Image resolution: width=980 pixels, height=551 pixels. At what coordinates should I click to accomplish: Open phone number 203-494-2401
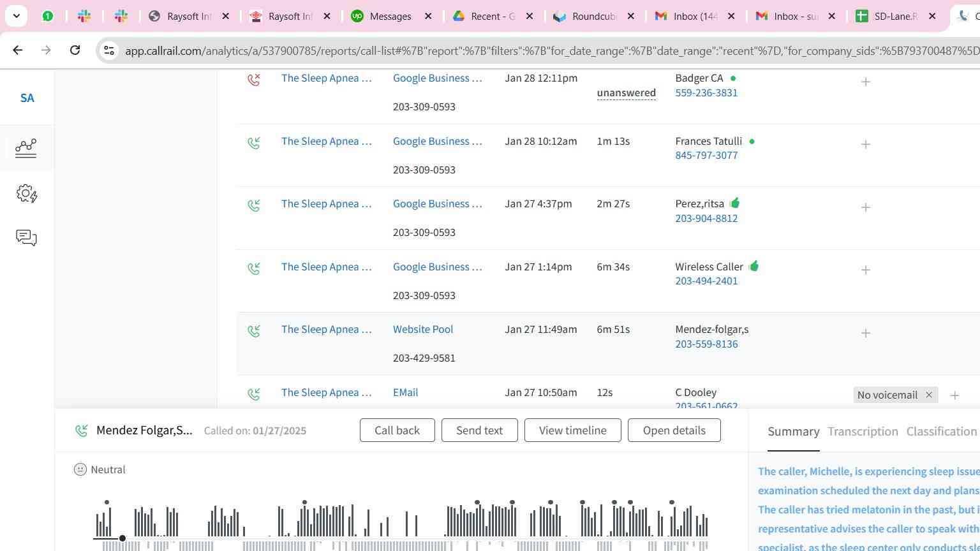706,281
